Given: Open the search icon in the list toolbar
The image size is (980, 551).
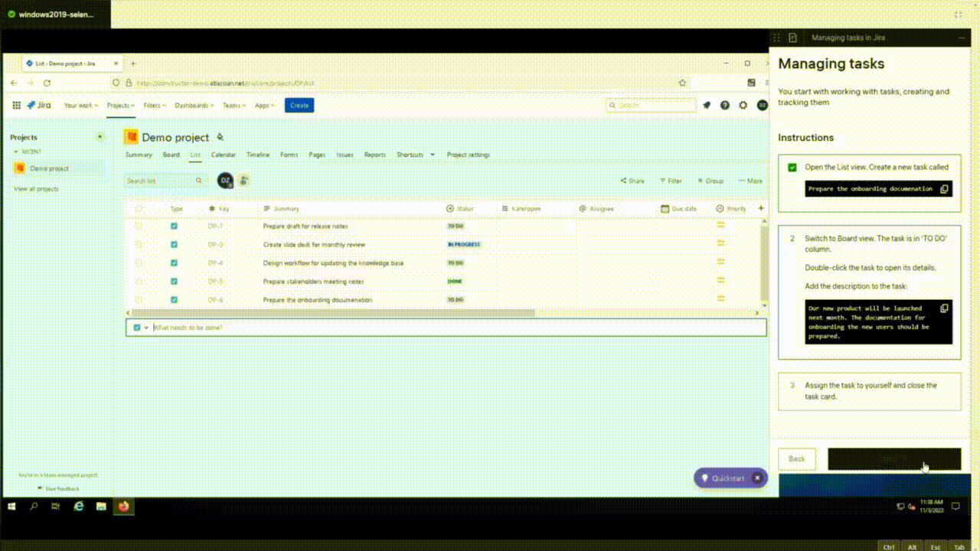Looking at the screenshot, I should point(198,181).
